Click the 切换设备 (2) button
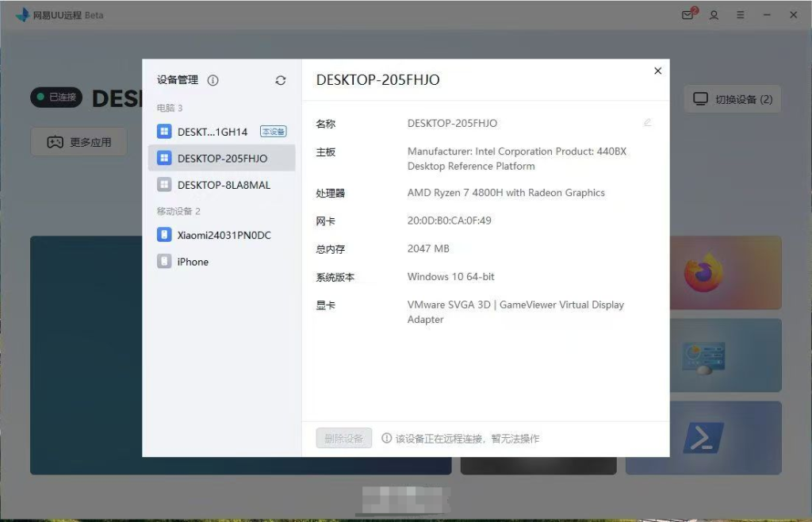The height and width of the screenshot is (522, 812). click(x=732, y=99)
